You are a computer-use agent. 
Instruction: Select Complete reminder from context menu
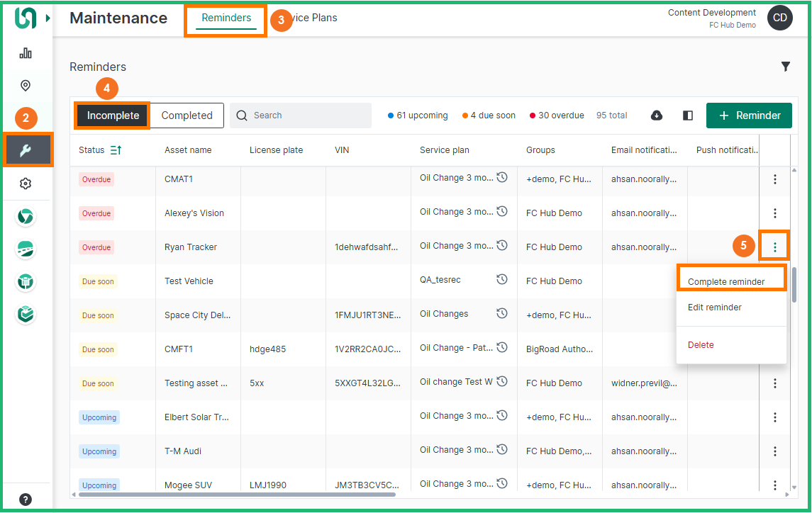click(x=726, y=281)
